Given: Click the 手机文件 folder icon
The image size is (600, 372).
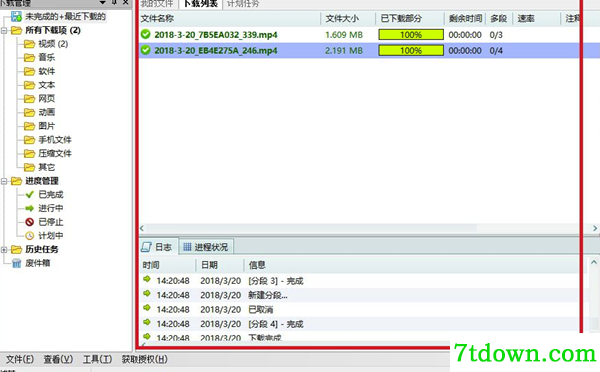Looking at the screenshot, I should 29,140.
